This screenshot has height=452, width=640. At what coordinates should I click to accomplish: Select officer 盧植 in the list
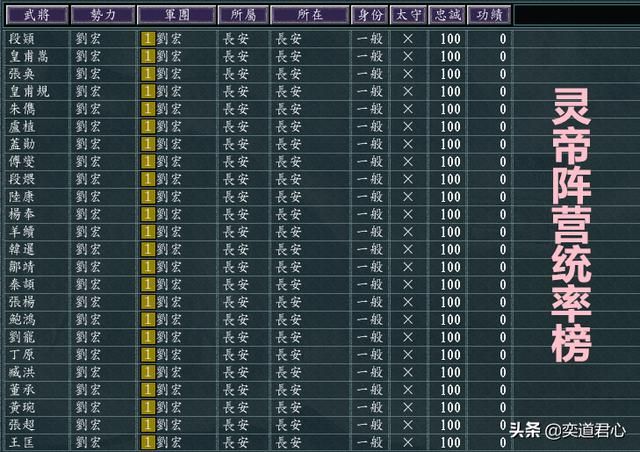click(x=22, y=127)
